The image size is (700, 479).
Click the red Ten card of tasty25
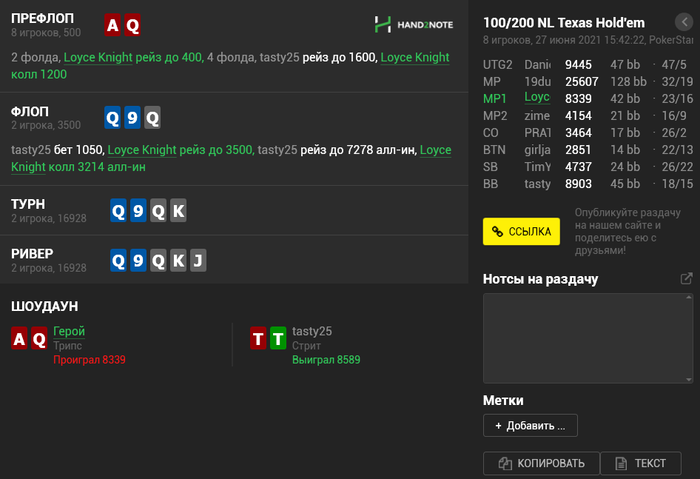tap(258, 338)
